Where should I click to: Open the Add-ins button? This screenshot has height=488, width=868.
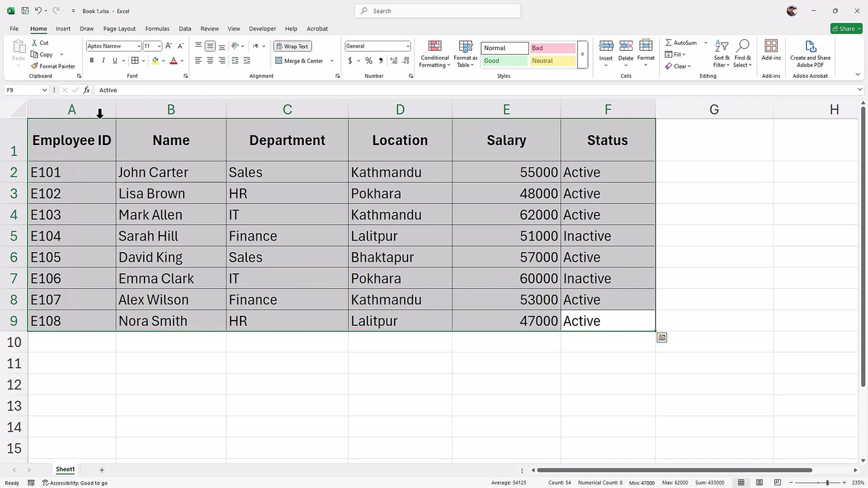point(771,51)
